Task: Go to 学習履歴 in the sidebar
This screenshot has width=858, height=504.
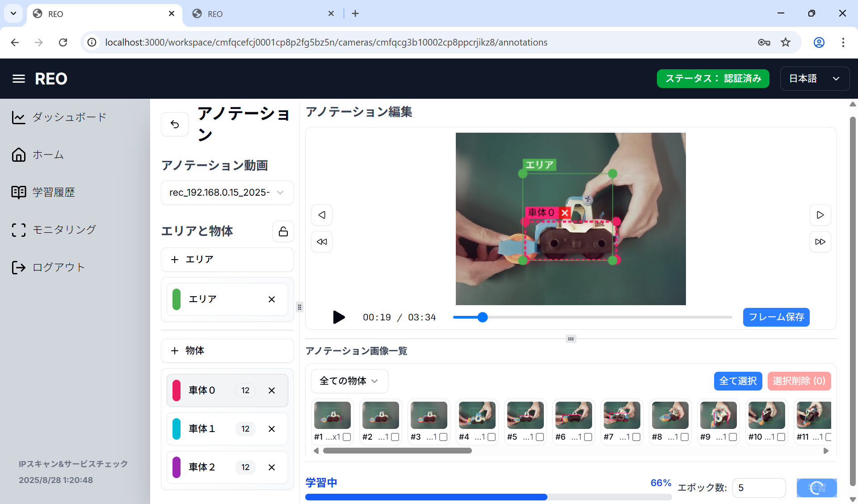Action: (x=54, y=192)
